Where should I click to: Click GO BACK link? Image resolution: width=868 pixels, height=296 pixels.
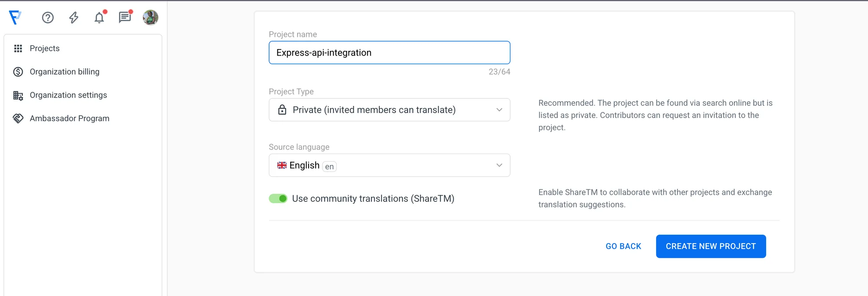coord(623,246)
